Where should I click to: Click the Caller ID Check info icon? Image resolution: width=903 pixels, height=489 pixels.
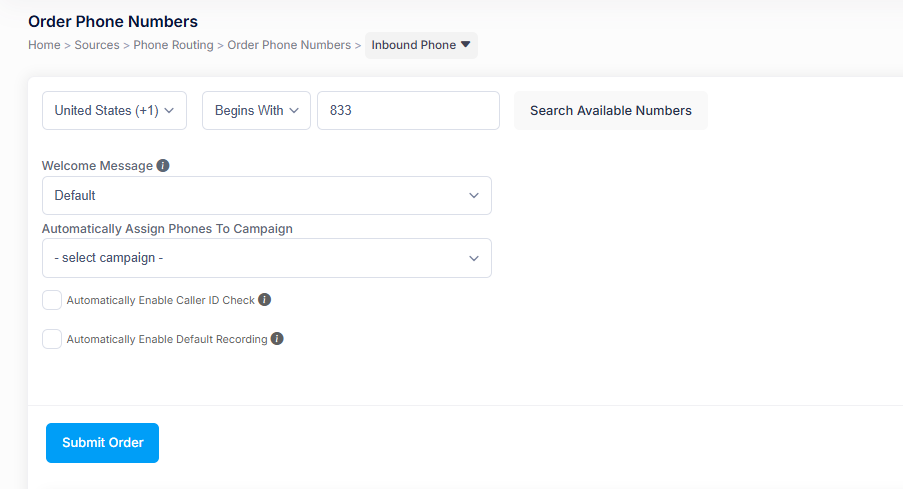(265, 300)
